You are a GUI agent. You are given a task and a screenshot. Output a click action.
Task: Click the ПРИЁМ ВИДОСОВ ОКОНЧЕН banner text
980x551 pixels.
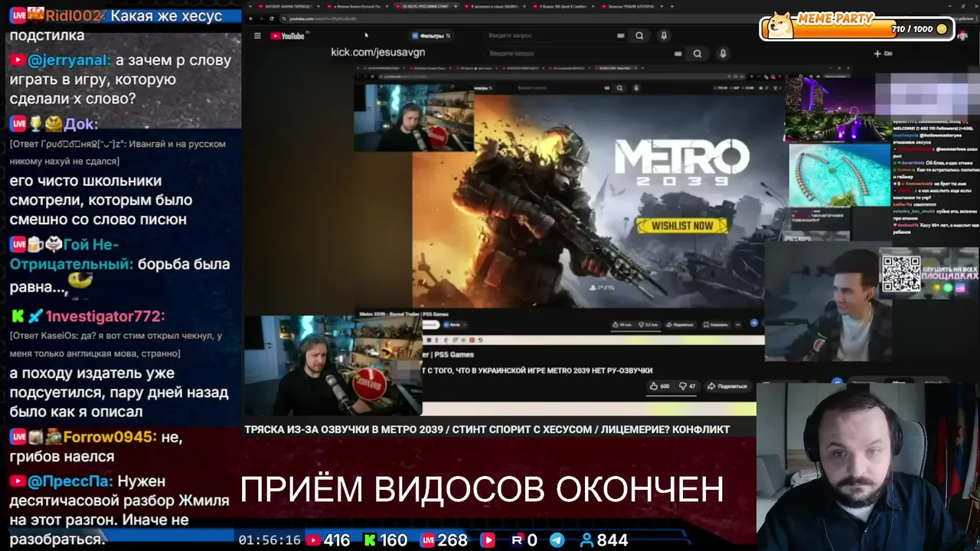pos(482,489)
